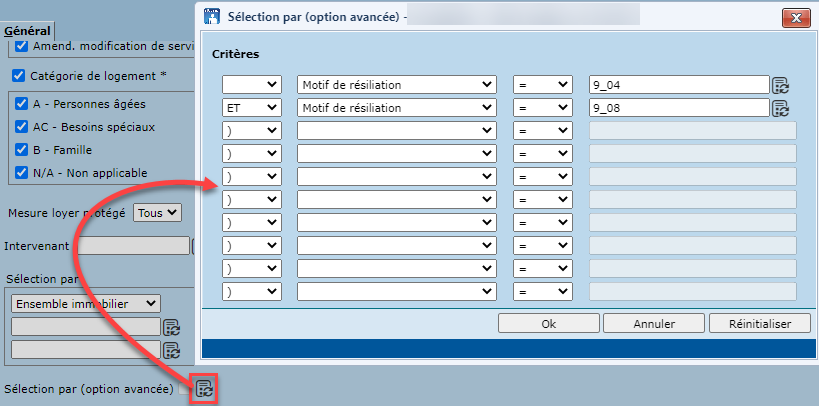819x406 pixels.
Task: Toggle the B - Famille checkbox
Action: coord(22,150)
